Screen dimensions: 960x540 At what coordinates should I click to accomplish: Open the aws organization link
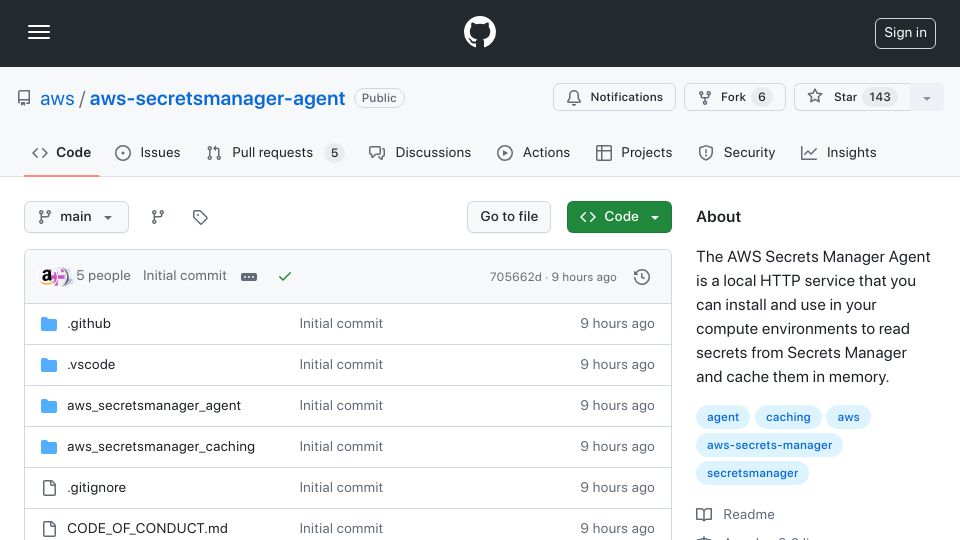click(x=57, y=98)
